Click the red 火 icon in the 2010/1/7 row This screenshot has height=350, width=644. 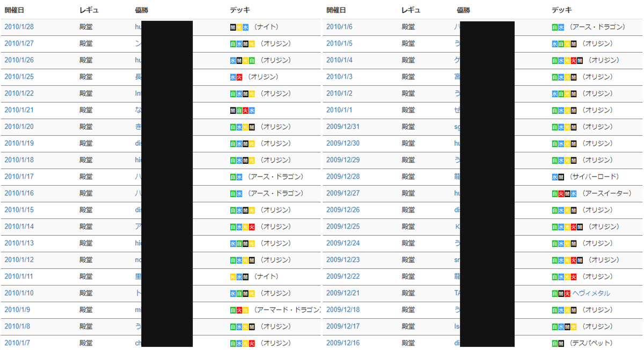tap(252, 343)
